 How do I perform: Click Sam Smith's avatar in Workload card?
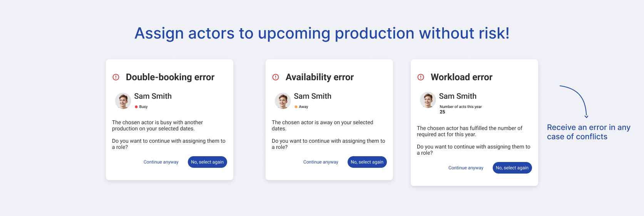point(428,100)
